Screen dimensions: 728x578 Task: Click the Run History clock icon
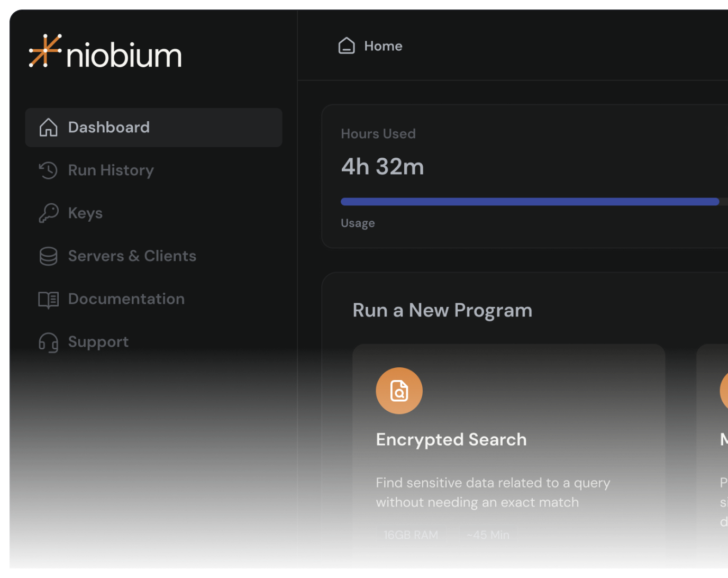48,170
